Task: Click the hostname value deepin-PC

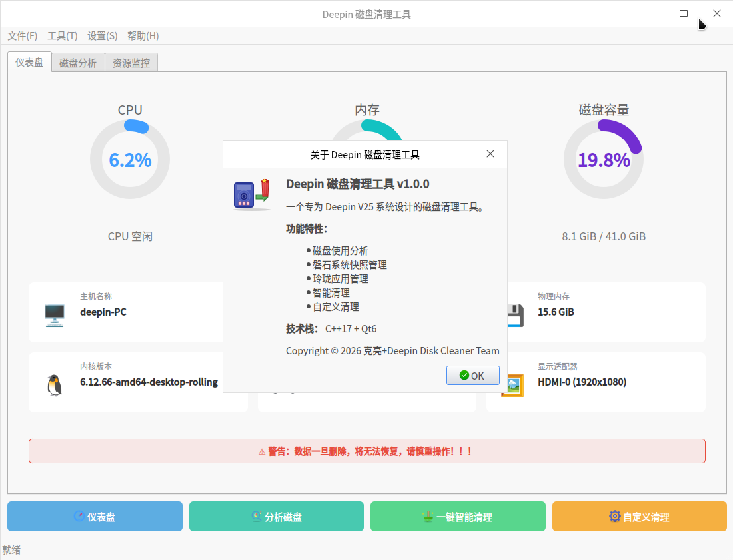Action: coord(103,312)
